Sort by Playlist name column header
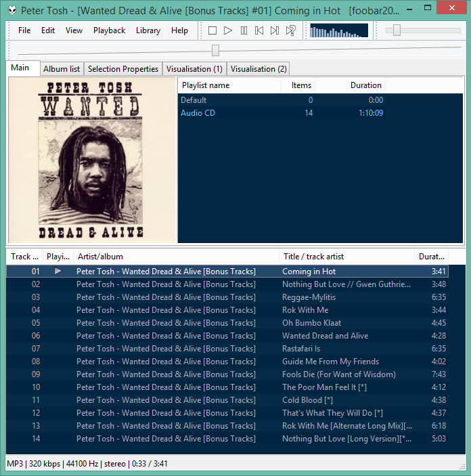The width and height of the screenshot is (471, 476). [229, 85]
